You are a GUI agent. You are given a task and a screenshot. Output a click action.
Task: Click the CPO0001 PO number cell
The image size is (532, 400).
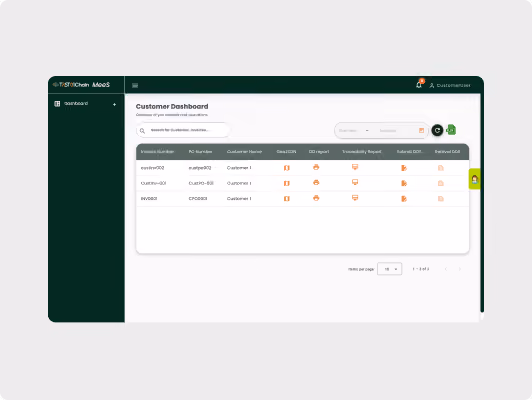coord(198,198)
